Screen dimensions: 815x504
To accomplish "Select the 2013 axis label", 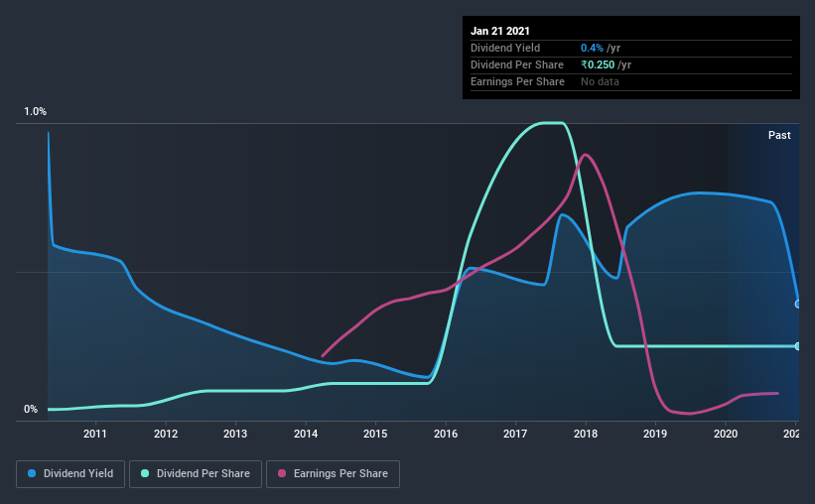I will (x=235, y=434).
